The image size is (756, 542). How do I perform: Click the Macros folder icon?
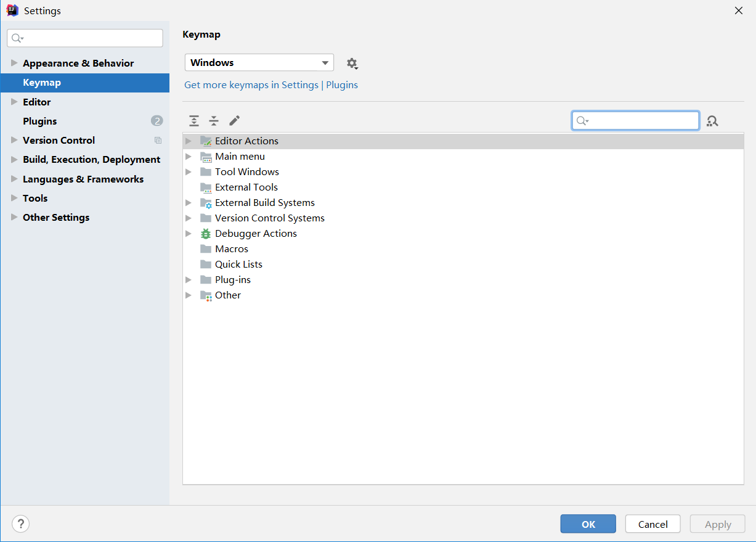pyautogui.click(x=206, y=248)
